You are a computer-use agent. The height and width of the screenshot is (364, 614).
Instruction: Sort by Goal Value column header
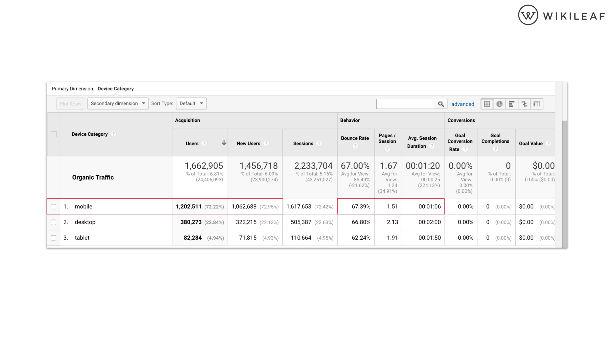(531, 143)
